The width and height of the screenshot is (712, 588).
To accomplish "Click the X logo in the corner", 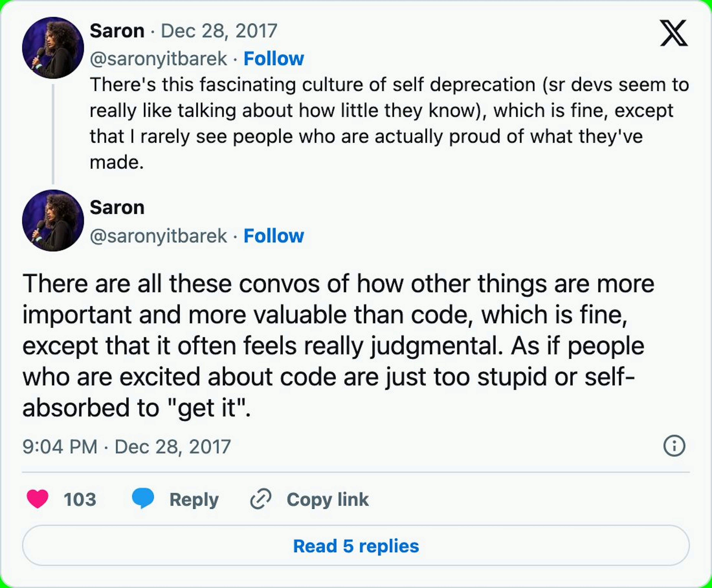I will 673,33.
